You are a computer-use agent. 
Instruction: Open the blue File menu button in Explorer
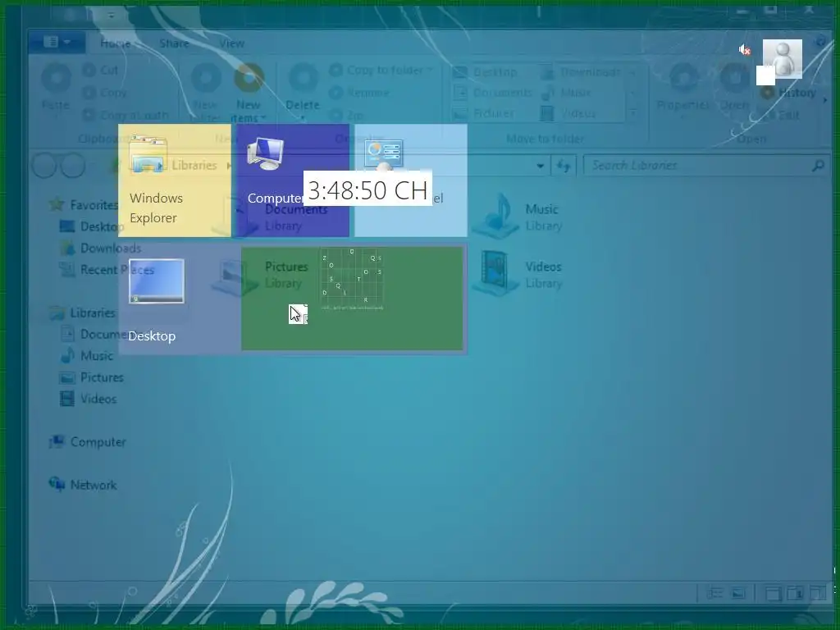[57, 42]
